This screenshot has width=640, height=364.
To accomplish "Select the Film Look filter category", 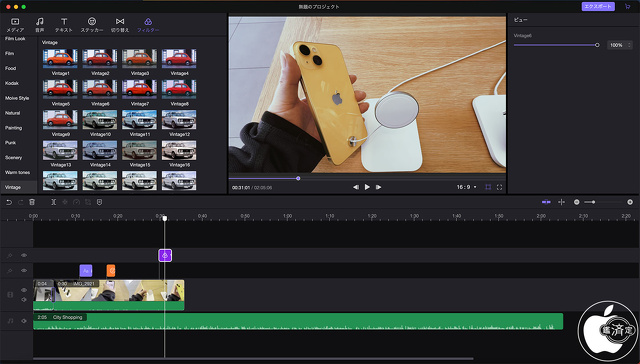I will tap(15, 39).
